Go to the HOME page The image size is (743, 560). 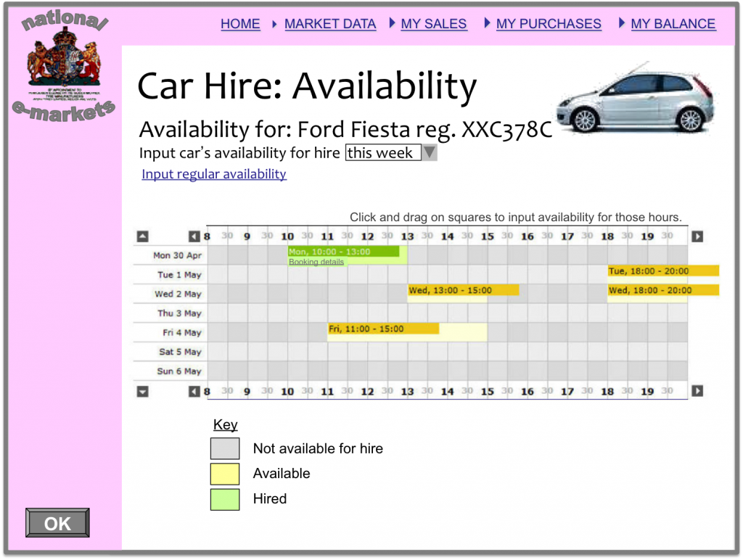pos(240,24)
